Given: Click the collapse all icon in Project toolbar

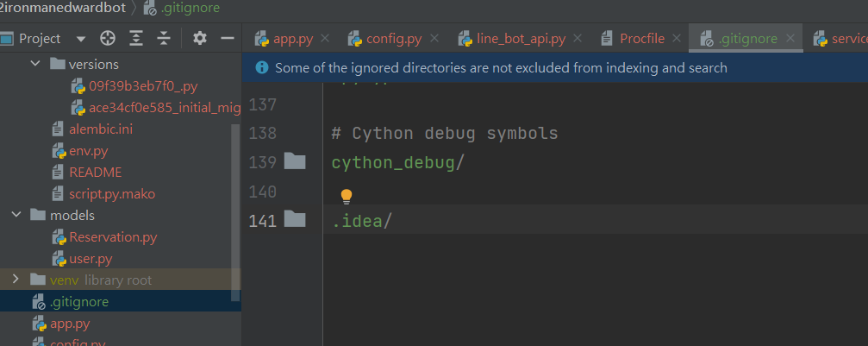Looking at the screenshot, I should [164, 39].
